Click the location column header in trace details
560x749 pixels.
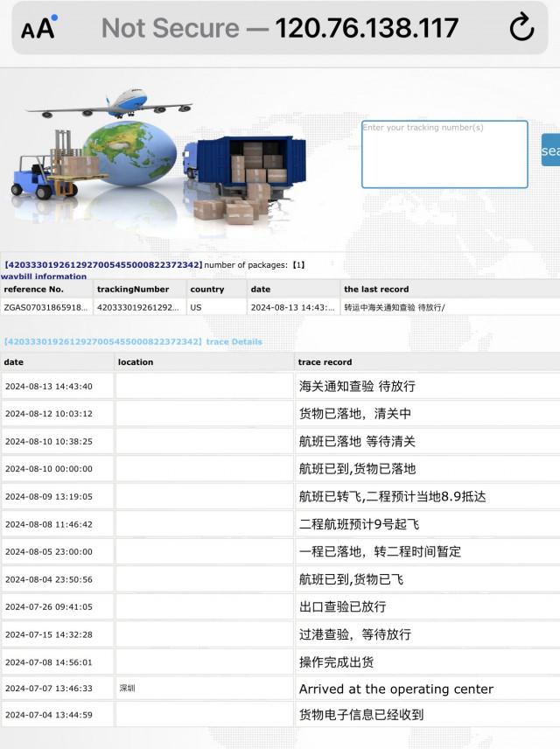click(136, 361)
